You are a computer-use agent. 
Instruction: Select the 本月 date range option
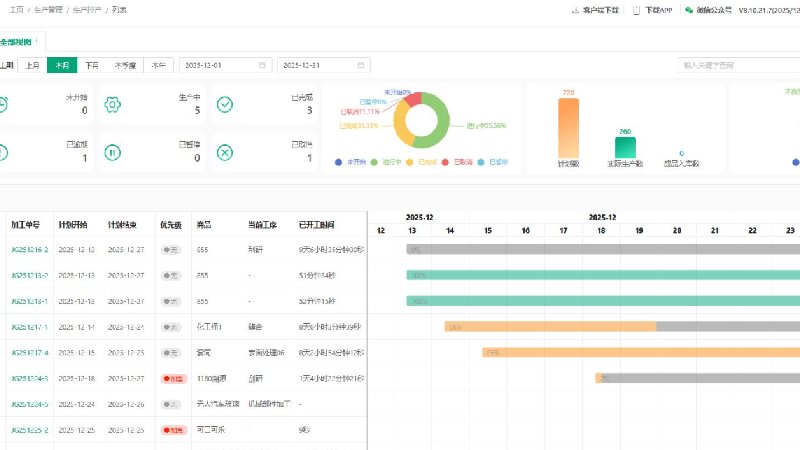point(62,65)
